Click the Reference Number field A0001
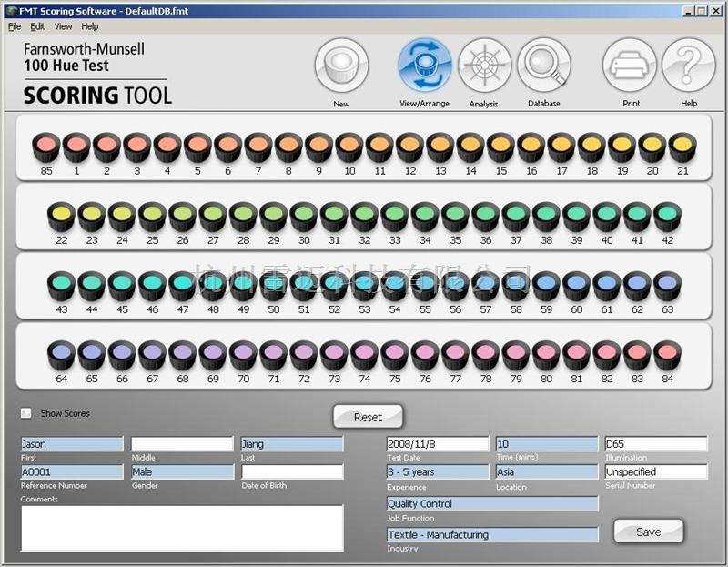The image size is (728, 567). tap(73, 471)
